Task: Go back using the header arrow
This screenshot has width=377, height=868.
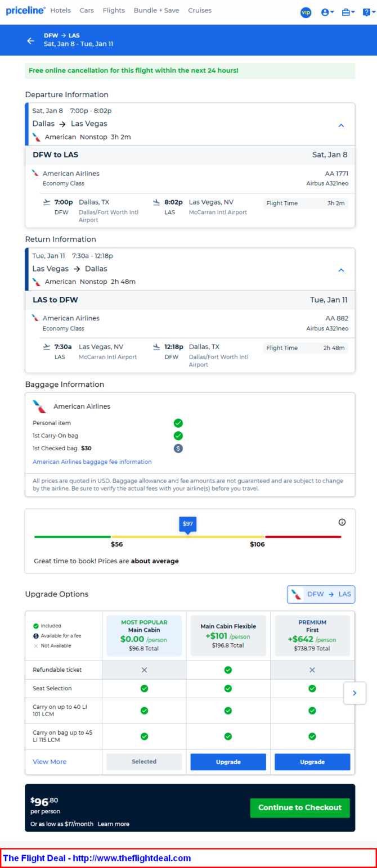Action: point(30,40)
